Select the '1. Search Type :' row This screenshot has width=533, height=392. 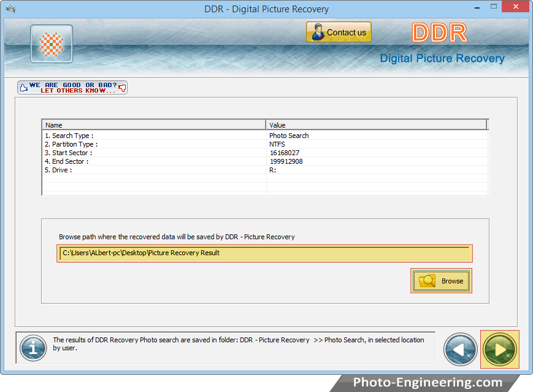click(265, 136)
